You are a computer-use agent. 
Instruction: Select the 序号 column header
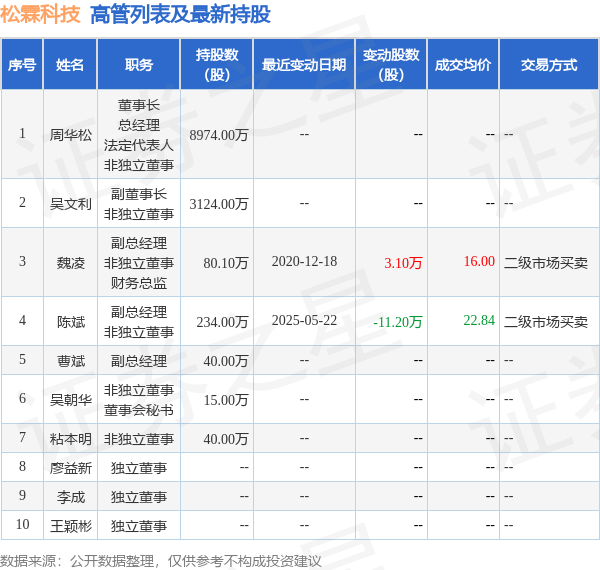click(x=22, y=65)
